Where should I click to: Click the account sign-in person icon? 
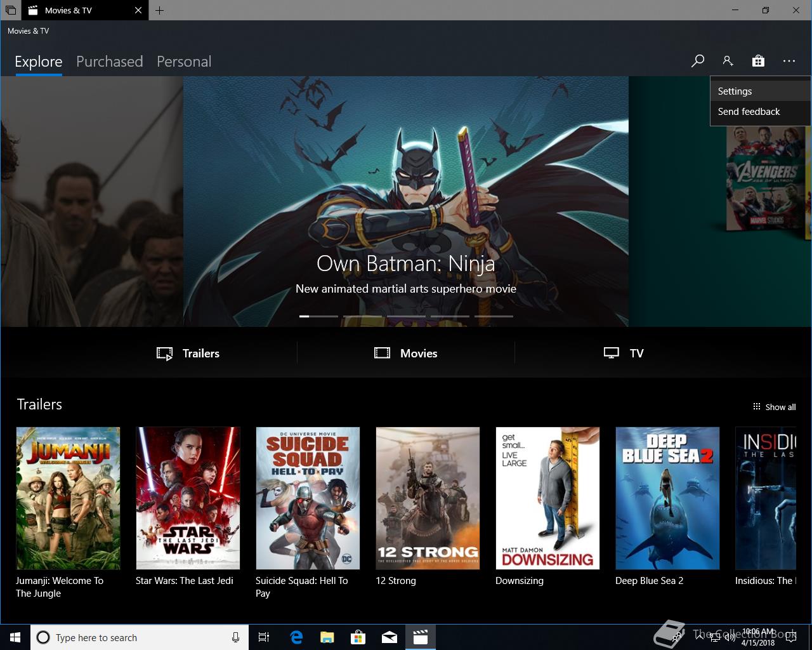point(728,61)
